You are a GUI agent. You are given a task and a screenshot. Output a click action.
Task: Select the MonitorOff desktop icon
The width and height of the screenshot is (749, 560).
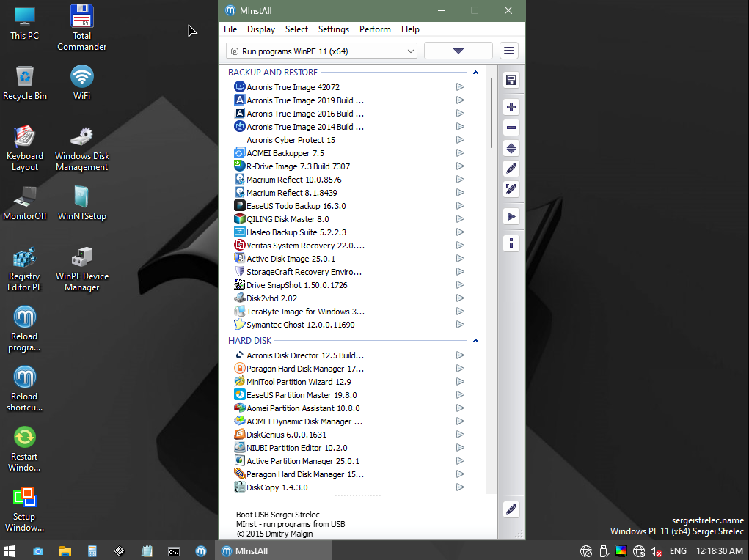(x=25, y=203)
